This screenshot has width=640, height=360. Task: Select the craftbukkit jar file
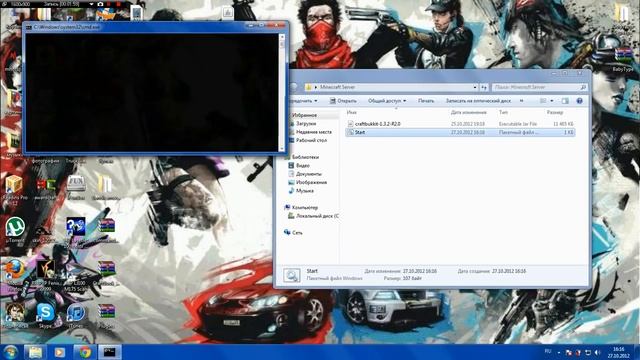pyautogui.click(x=460, y=124)
